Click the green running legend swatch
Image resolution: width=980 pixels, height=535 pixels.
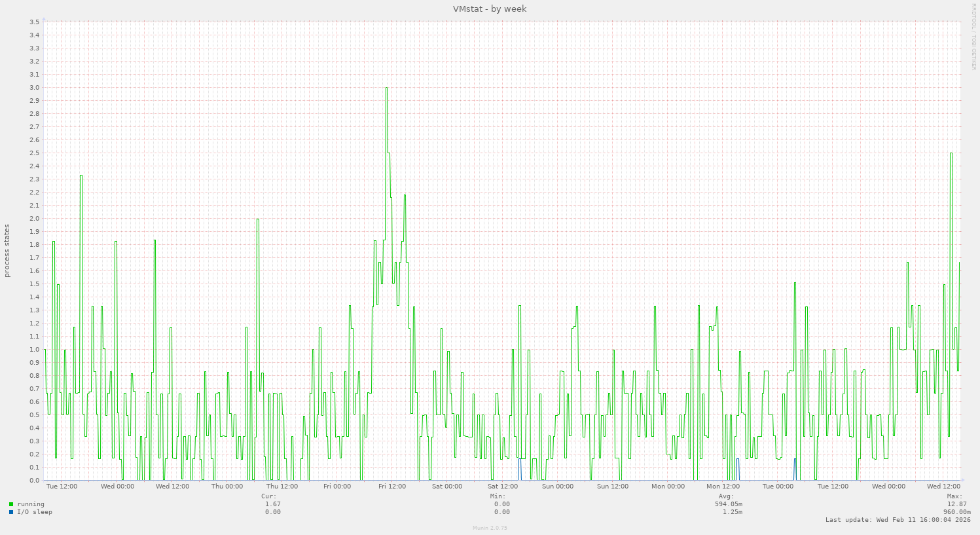[11, 504]
